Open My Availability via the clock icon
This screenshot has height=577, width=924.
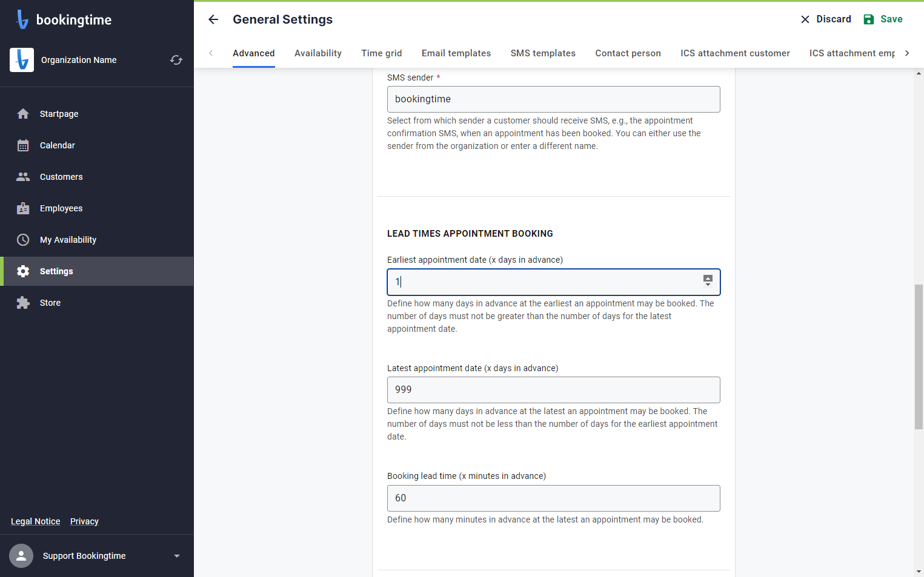click(23, 240)
